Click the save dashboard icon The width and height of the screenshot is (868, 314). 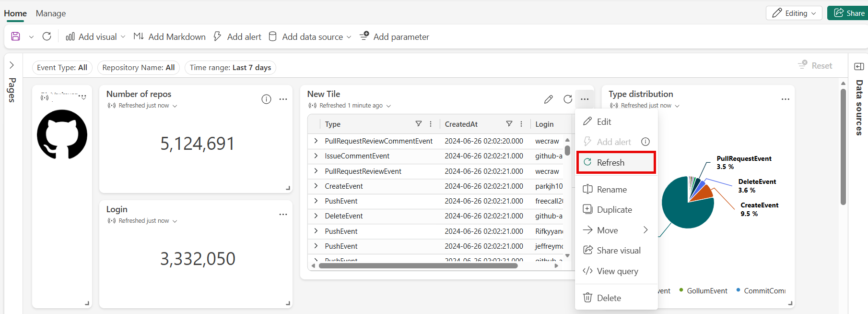click(16, 36)
